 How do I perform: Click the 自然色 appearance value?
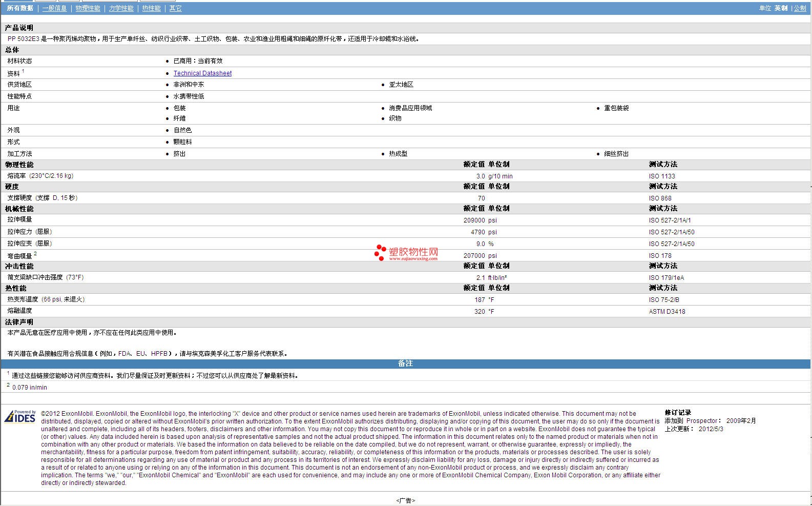click(x=182, y=130)
